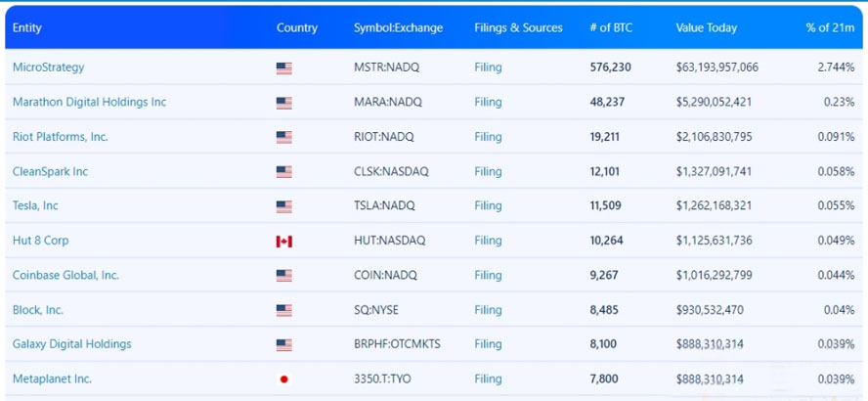Image resolution: width=868 pixels, height=401 pixels.
Task: Click the Country column header
Action: [297, 27]
